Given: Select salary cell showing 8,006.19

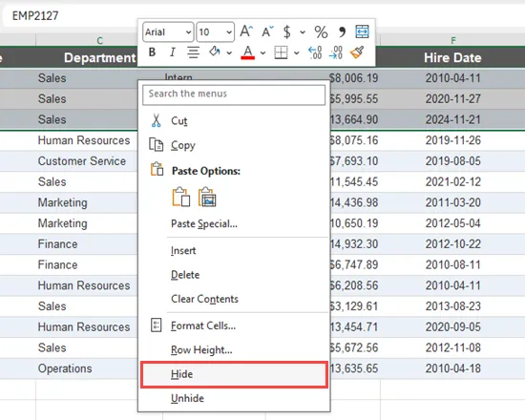Looking at the screenshot, I should pyautogui.click(x=355, y=78).
